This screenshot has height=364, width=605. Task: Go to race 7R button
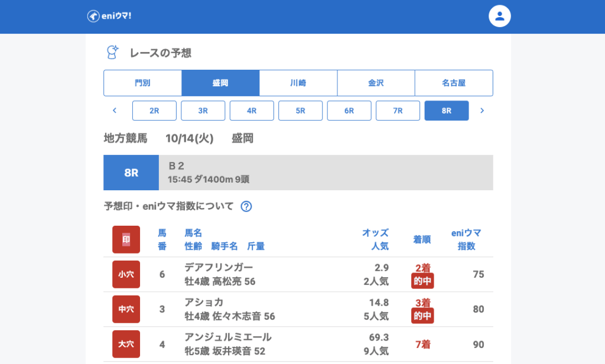pos(398,110)
